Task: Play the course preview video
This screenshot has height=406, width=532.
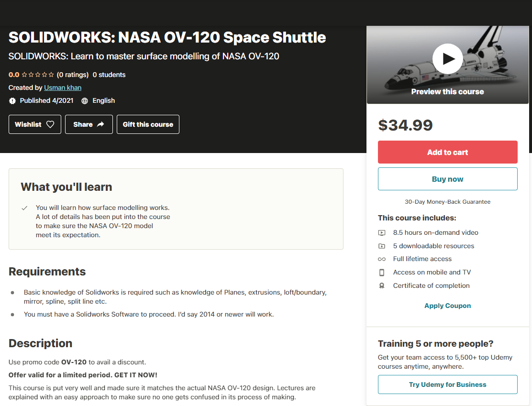Action: coord(447,59)
